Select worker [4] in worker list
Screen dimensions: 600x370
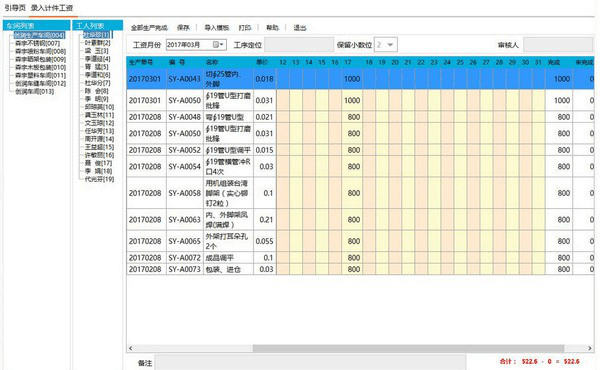(x=98, y=59)
